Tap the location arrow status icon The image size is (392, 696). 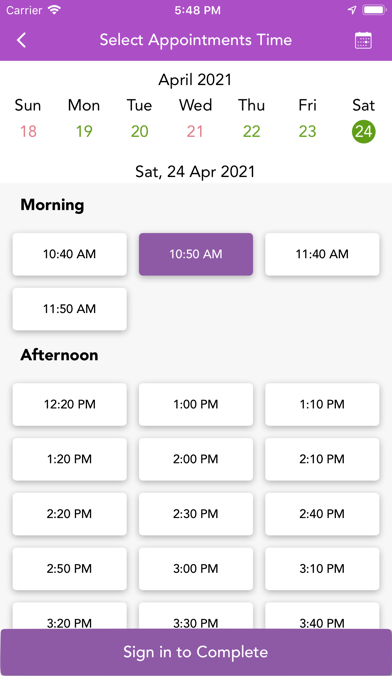(352, 10)
